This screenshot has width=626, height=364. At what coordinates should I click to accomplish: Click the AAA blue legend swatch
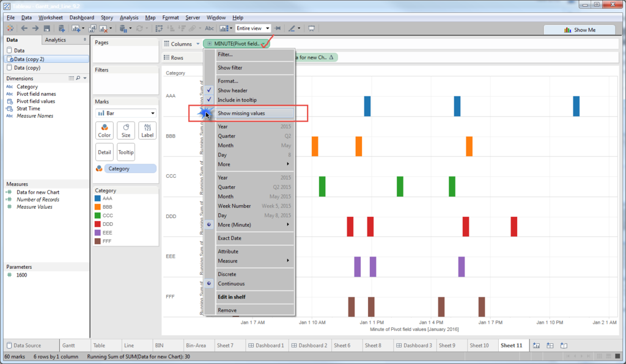click(97, 198)
